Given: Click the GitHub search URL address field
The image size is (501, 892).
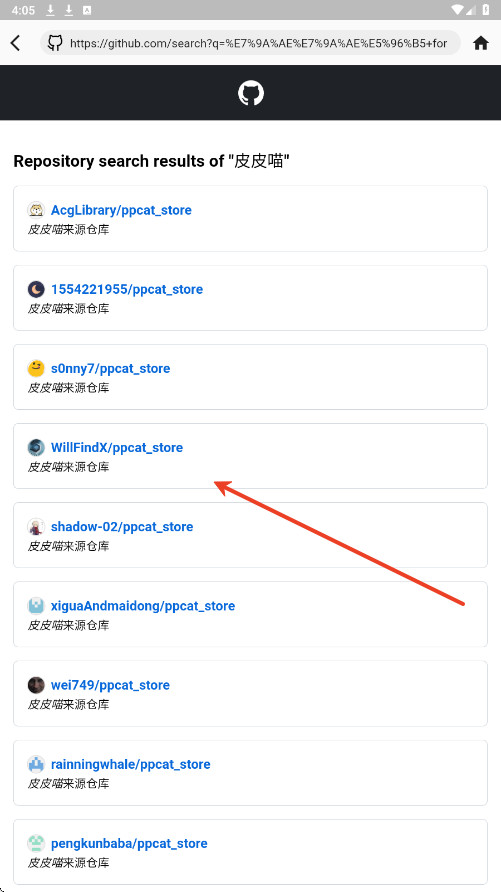Looking at the screenshot, I should (x=250, y=43).
